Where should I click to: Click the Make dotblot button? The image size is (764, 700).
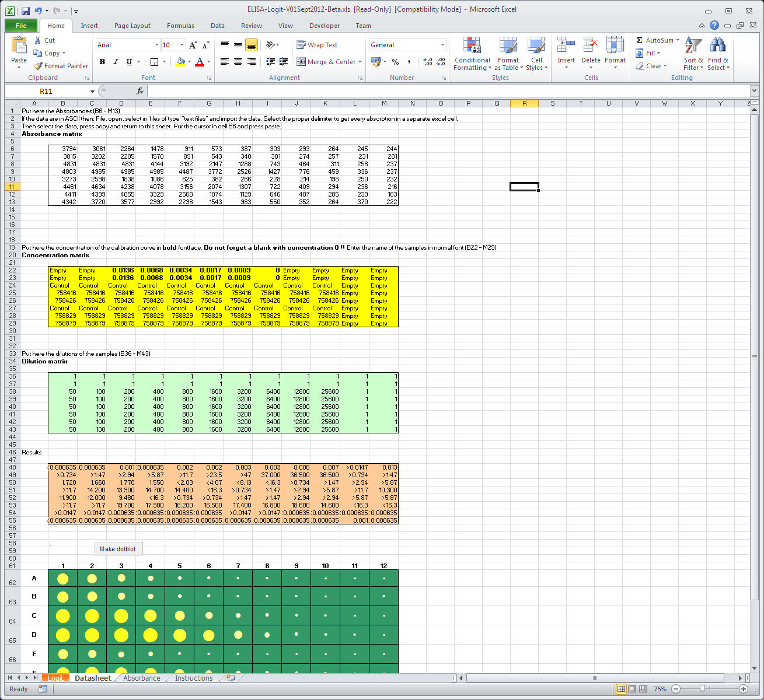117,549
